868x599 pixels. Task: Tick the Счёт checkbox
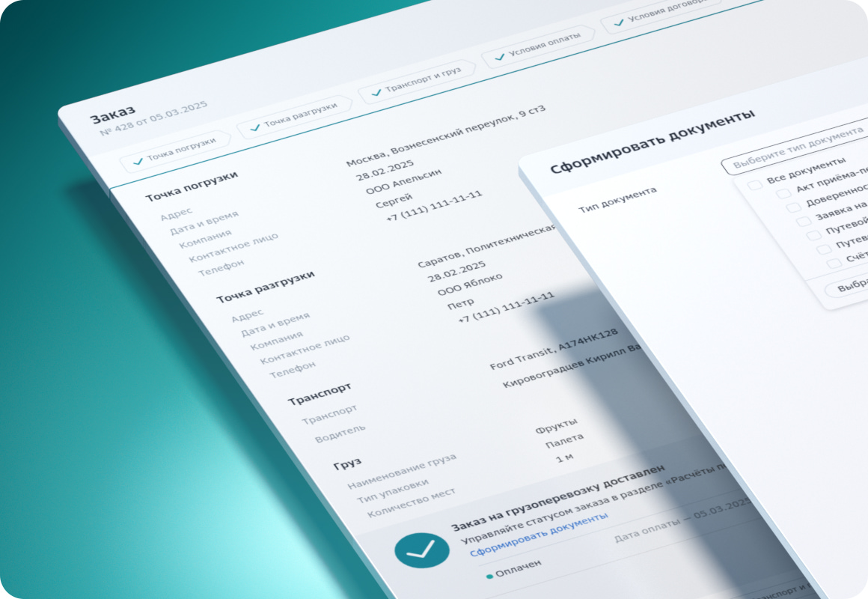pyautogui.click(x=834, y=264)
